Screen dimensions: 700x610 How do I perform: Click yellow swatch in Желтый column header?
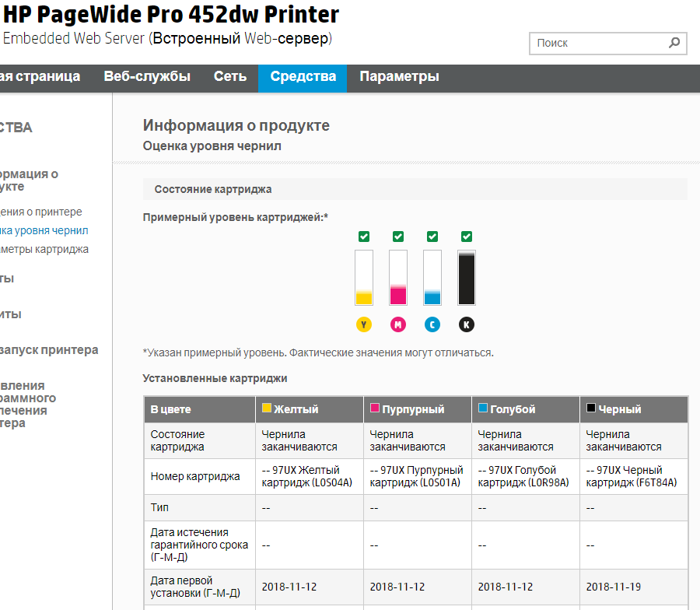click(x=267, y=408)
